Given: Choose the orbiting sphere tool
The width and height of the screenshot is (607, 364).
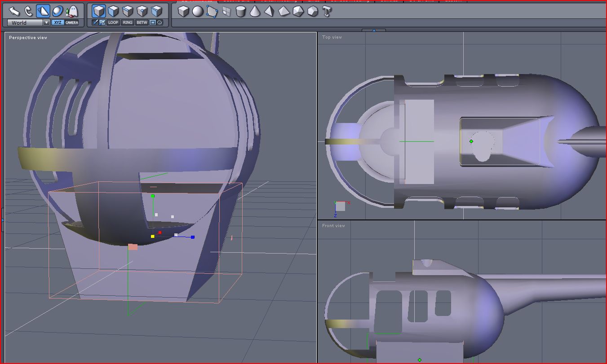Looking at the screenshot, I should [58, 11].
